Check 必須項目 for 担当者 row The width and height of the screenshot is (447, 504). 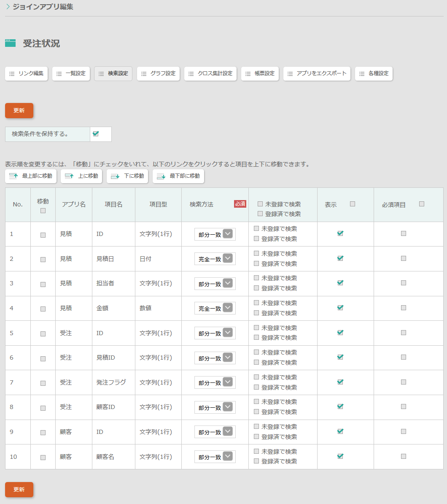click(404, 283)
